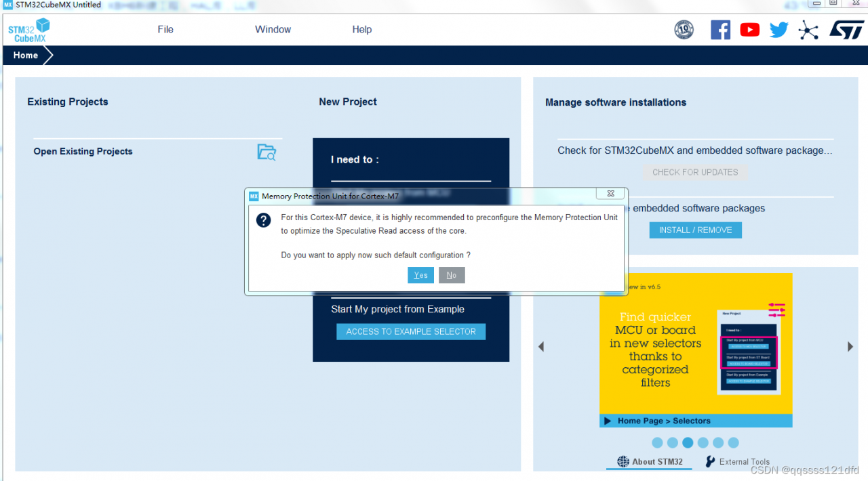
Task: Open the ST Facebook page icon
Action: point(720,30)
